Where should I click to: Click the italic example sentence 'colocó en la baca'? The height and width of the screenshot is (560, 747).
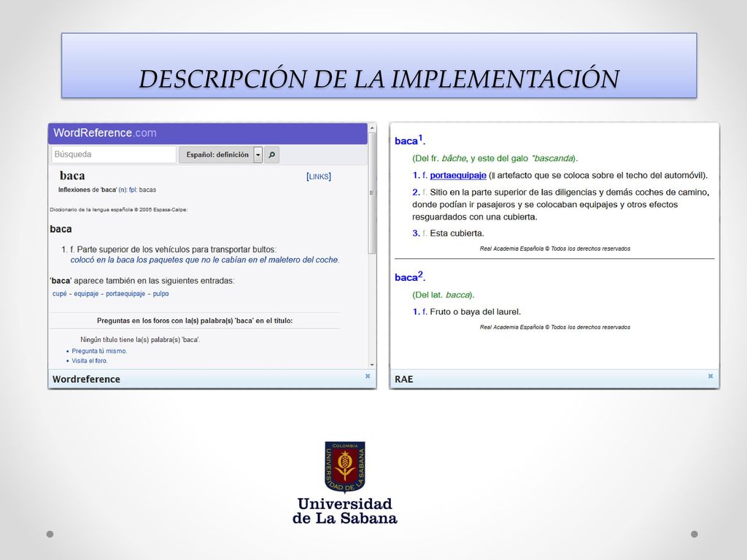pyautogui.click(x=205, y=260)
